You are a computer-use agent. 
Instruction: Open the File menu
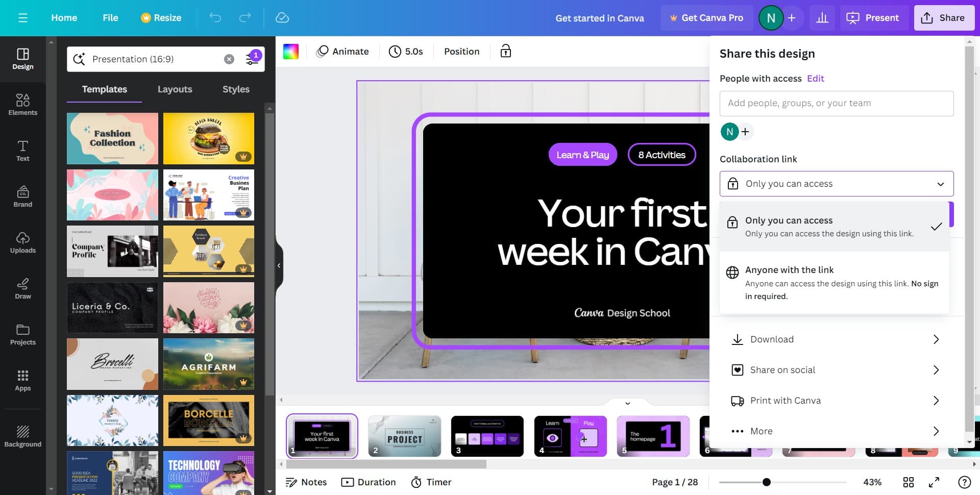(x=110, y=18)
